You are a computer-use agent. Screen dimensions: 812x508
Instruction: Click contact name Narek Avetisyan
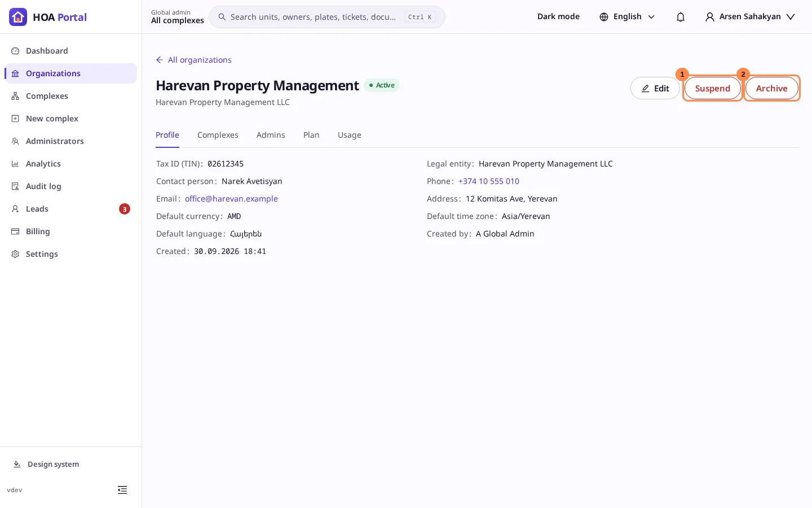coord(252,181)
